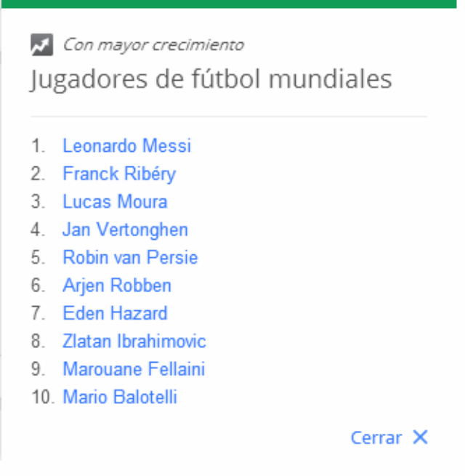Viewport: 465px width, 476px height.
Task: Click the divider line under the heading
Action: tap(229, 116)
